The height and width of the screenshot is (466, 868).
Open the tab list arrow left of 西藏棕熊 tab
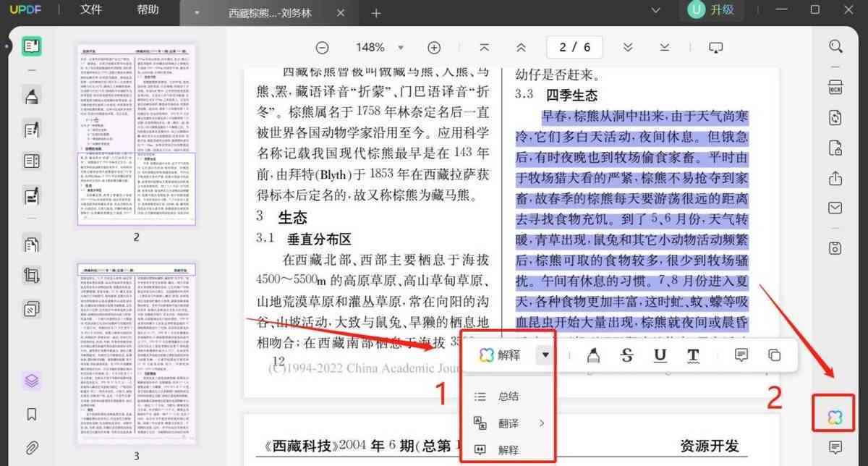(197, 13)
